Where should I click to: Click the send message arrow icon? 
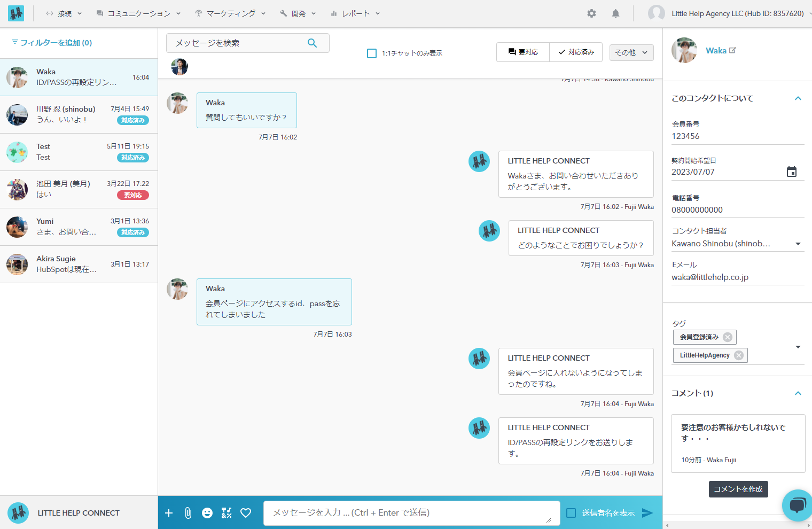point(647,513)
